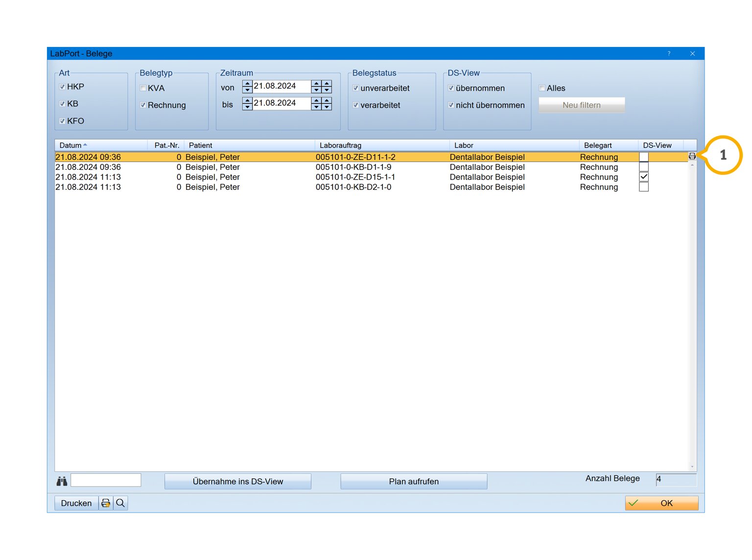Click the 'bis' date field 21.08.2024

coord(282,103)
